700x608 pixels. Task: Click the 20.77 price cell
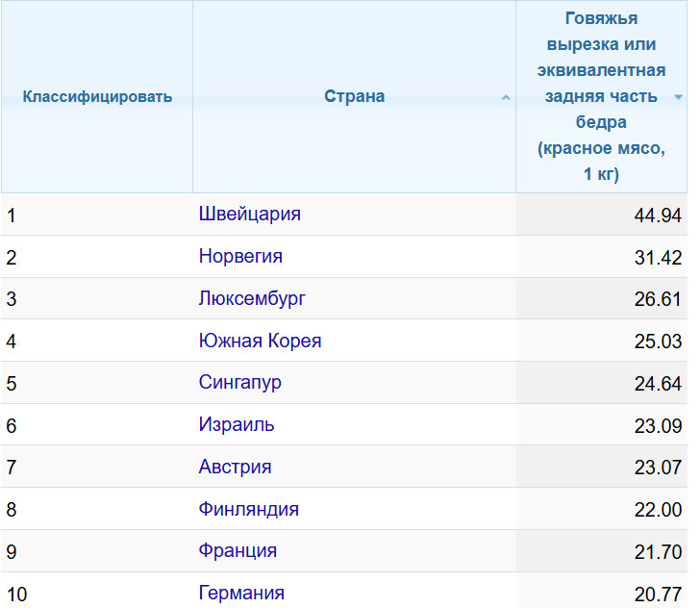pyautogui.click(x=658, y=594)
